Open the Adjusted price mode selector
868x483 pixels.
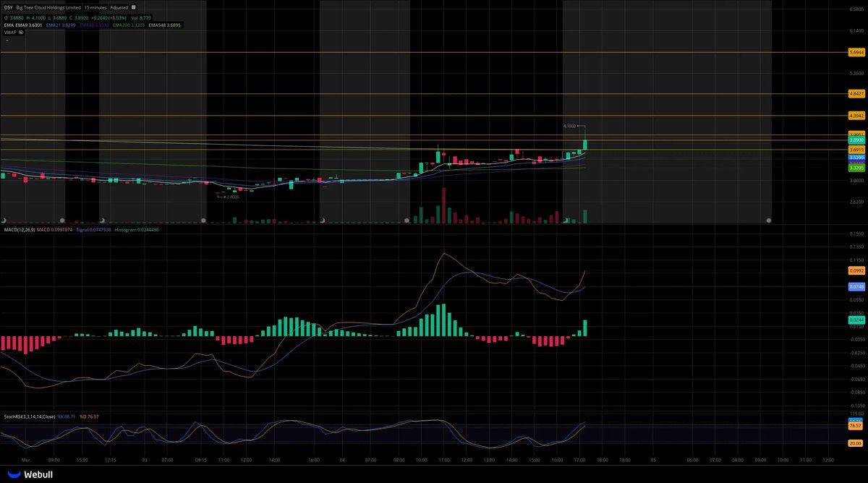(x=118, y=7)
